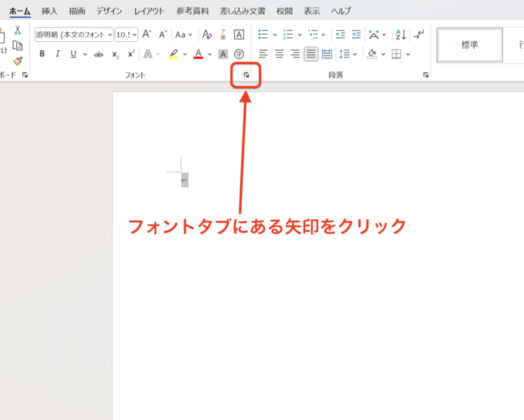The width and height of the screenshot is (524, 420).
Task: Expand bullet library dropdown arrow
Action: coord(274,35)
